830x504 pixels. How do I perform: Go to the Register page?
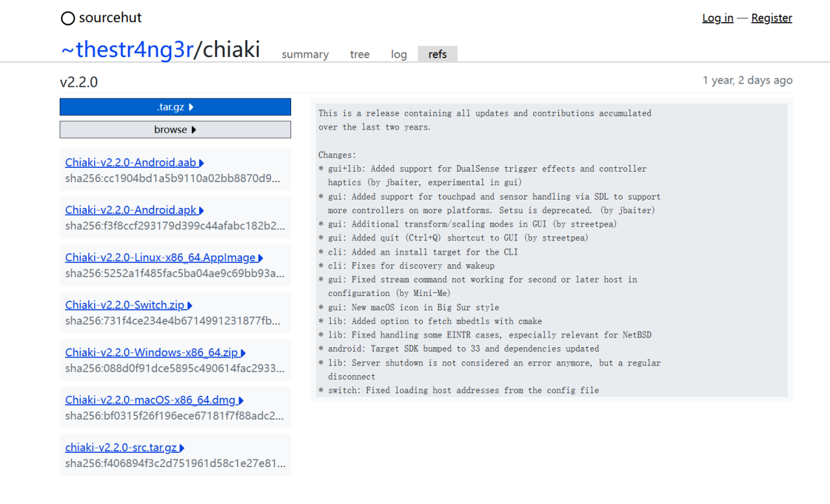pos(772,18)
